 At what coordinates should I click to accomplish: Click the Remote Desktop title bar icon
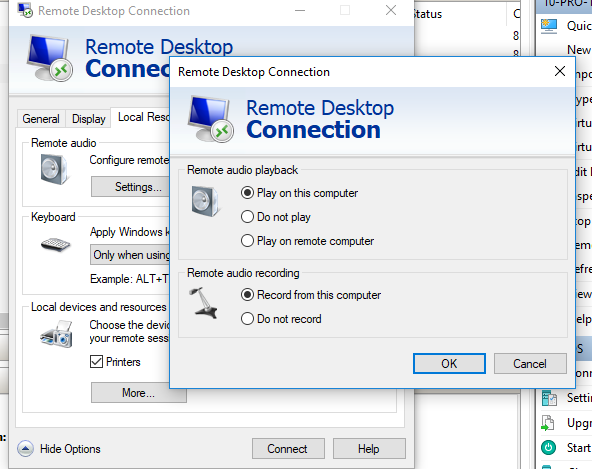(x=26, y=11)
